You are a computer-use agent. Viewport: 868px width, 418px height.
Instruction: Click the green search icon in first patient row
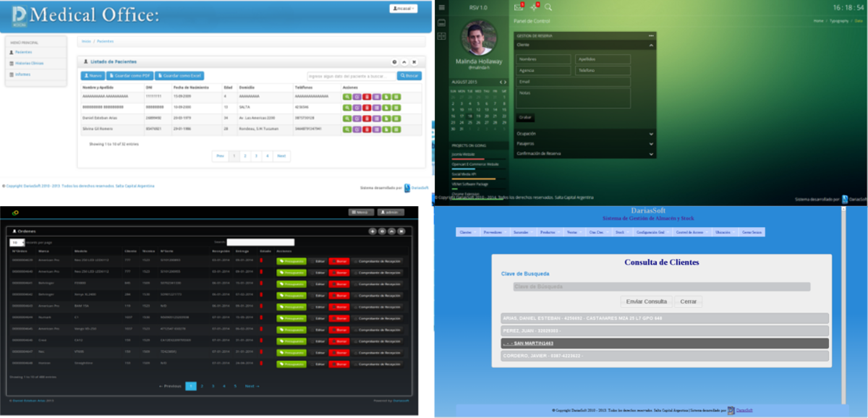click(347, 96)
